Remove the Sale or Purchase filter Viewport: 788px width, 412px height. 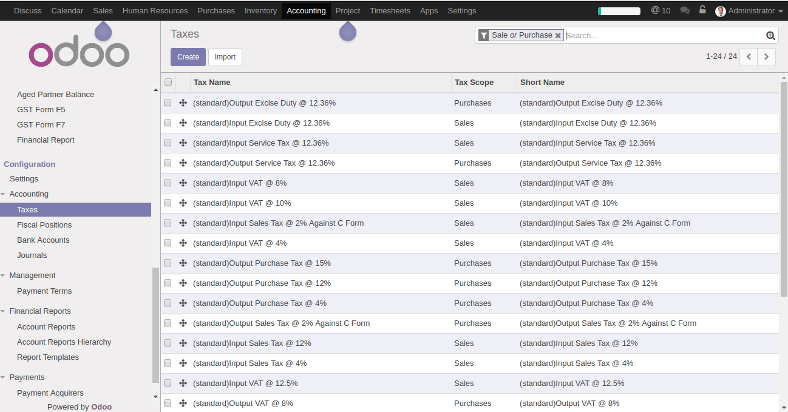[x=558, y=36]
